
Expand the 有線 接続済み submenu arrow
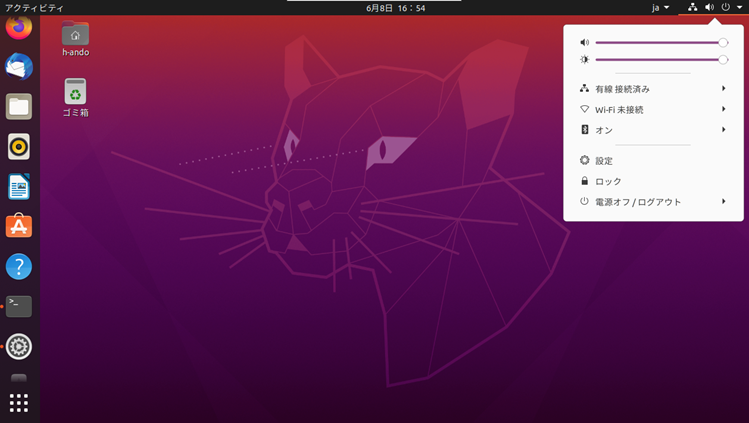click(724, 88)
